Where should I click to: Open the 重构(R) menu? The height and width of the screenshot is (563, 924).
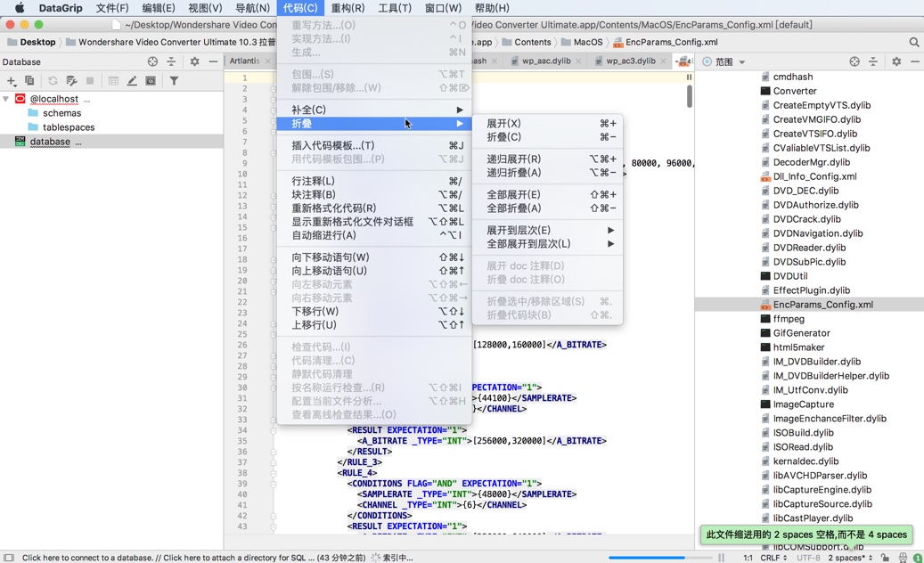point(348,8)
